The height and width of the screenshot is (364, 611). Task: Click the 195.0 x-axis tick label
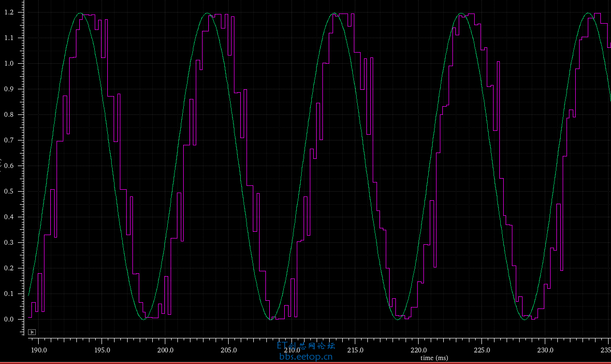[x=102, y=350]
